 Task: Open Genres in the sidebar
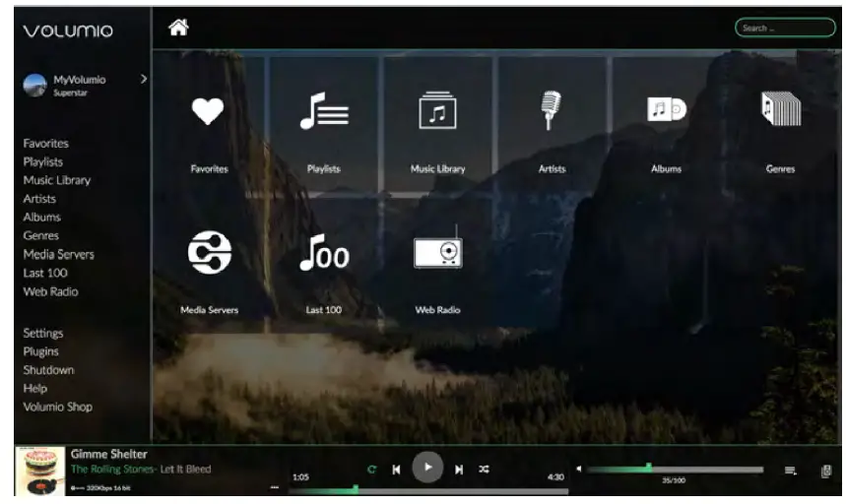tap(41, 235)
